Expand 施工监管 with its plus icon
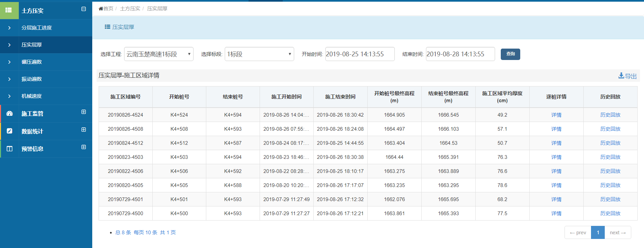Image resolution: width=644 pixels, height=248 pixels. [x=84, y=112]
